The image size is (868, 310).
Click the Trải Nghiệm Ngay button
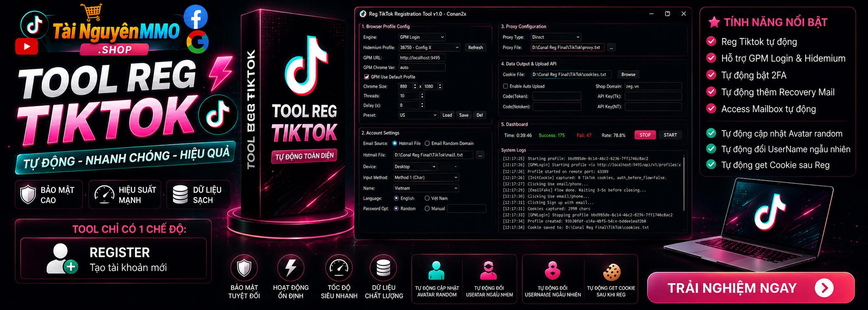[x=751, y=288]
